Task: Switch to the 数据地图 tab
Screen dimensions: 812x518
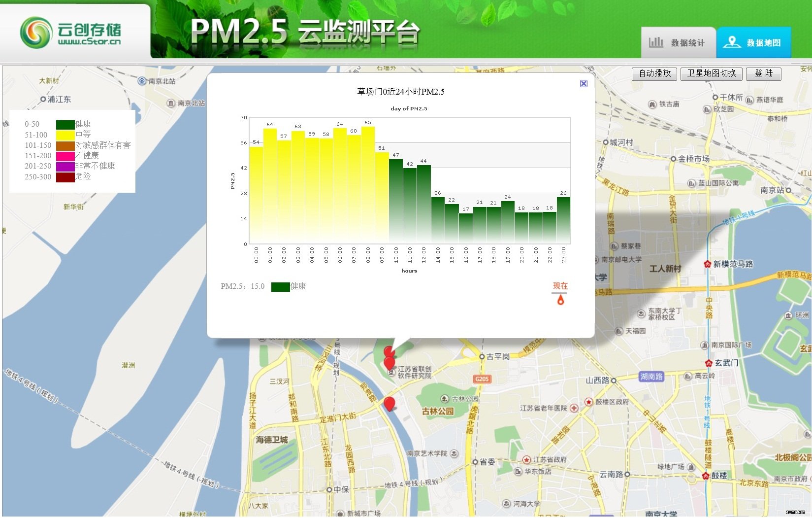Action: coord(753,42)
